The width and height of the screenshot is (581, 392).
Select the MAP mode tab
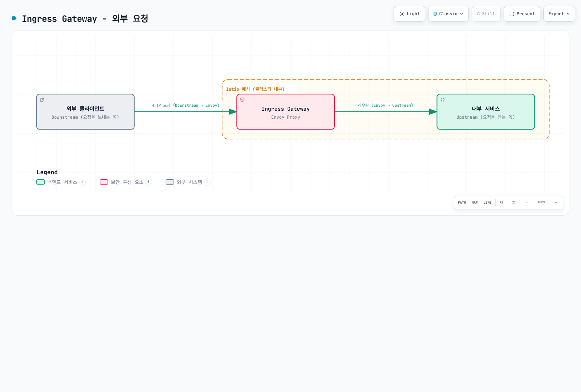475,203
